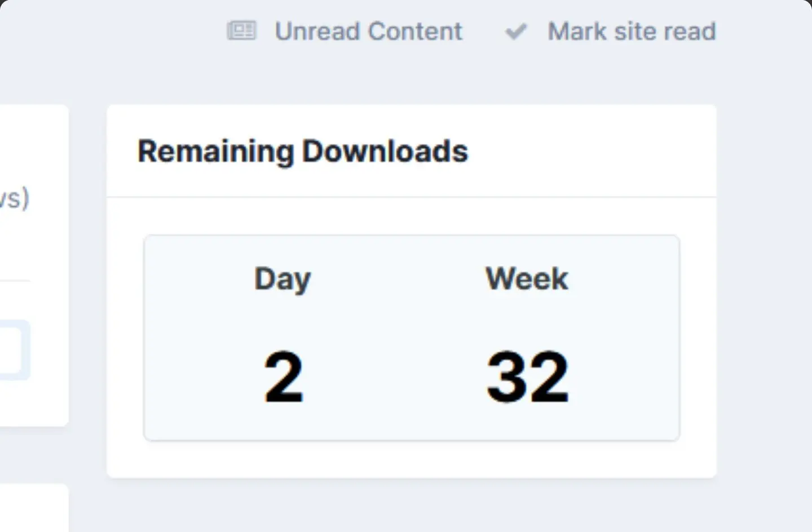Click the gray page background below Remaining Downloads card

[x=412, y=506]
